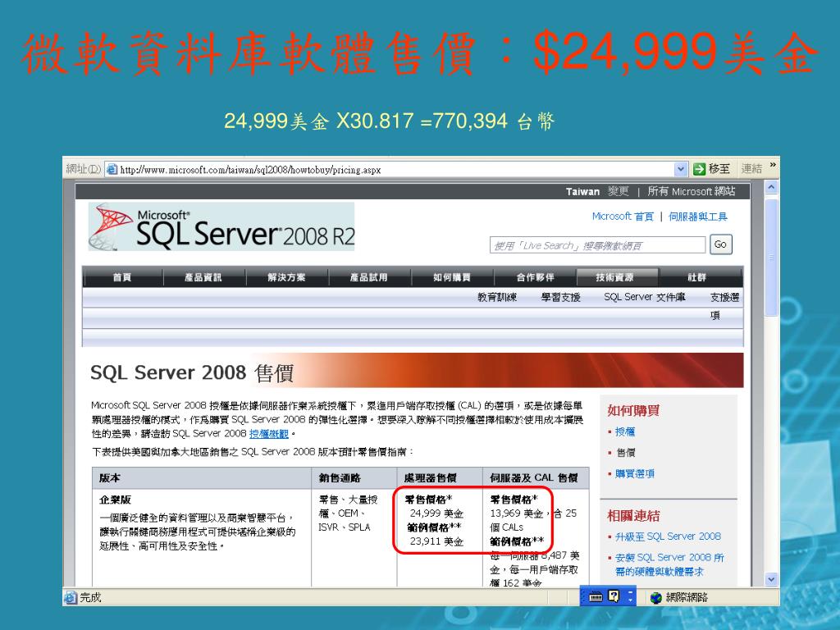Viewport: 840px width, 630px height.
Task: Open the 所有 Microsoft 網站 link
Action: (691, 191)
